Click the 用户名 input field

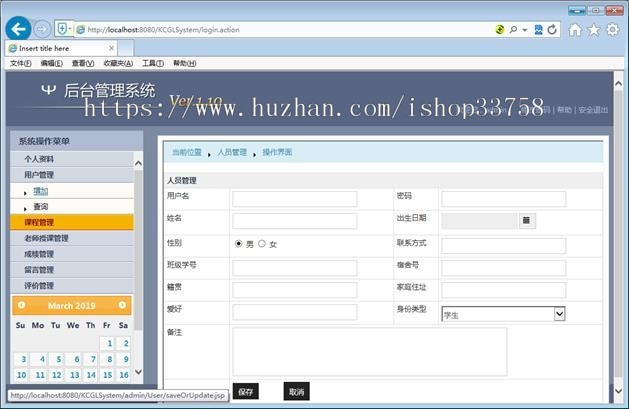point(294,199)
